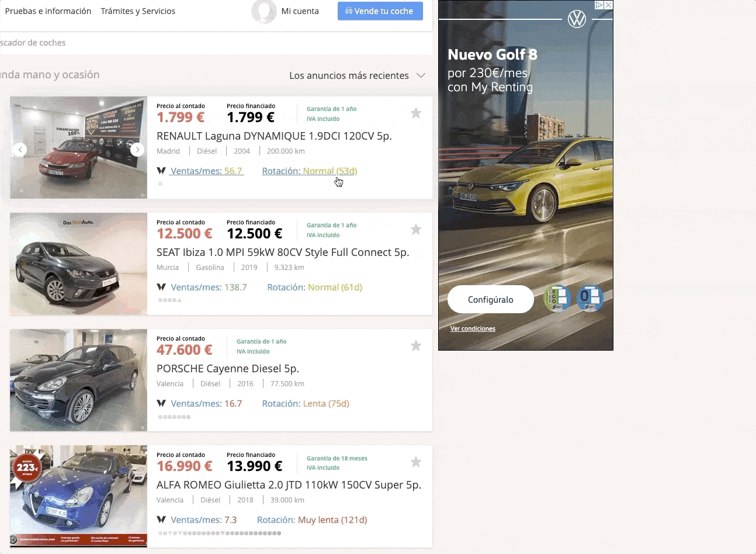Click Rotación: Muy lenta (121d) text
The height and width of the screenshot is (554, 756).
click(312, 520)
